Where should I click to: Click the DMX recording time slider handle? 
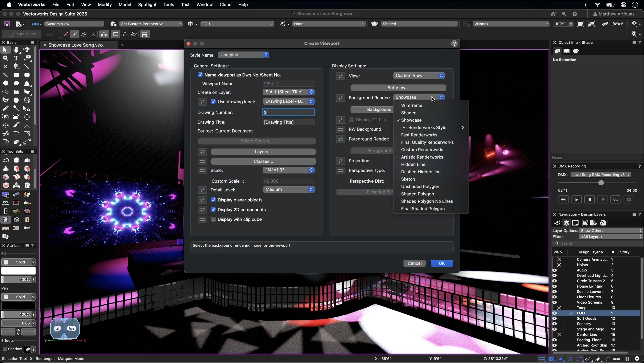601,183
